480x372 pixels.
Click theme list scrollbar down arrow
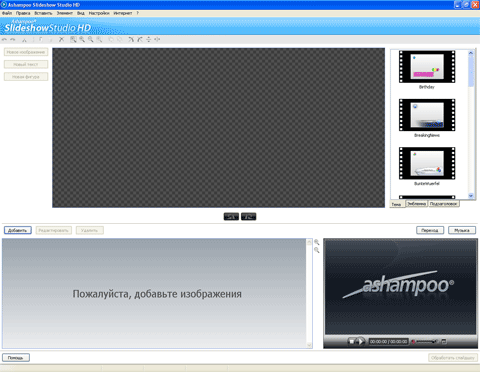click(x=471, y=196)
